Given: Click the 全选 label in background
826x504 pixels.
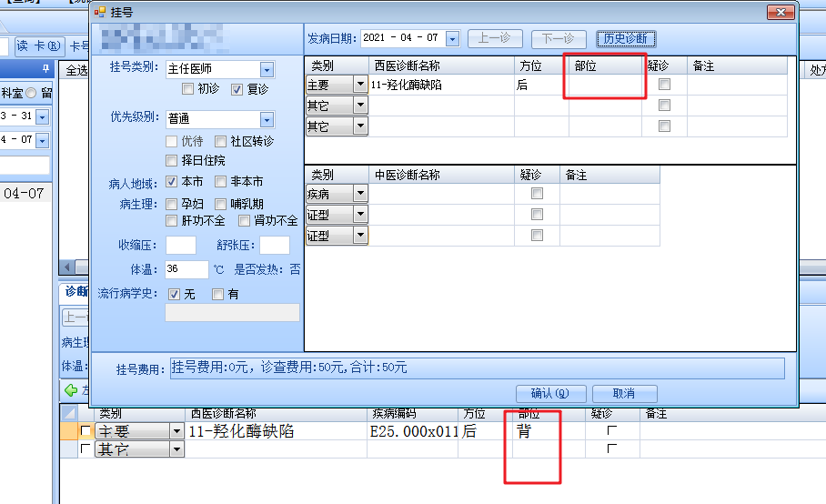Looking at the screenshot, I should pos(77,71).
